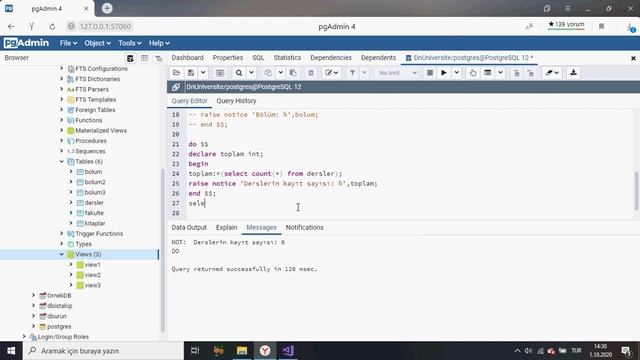640x360 pixels.
Task: Switch to the Dependents tab
Action: coord(378,58)
